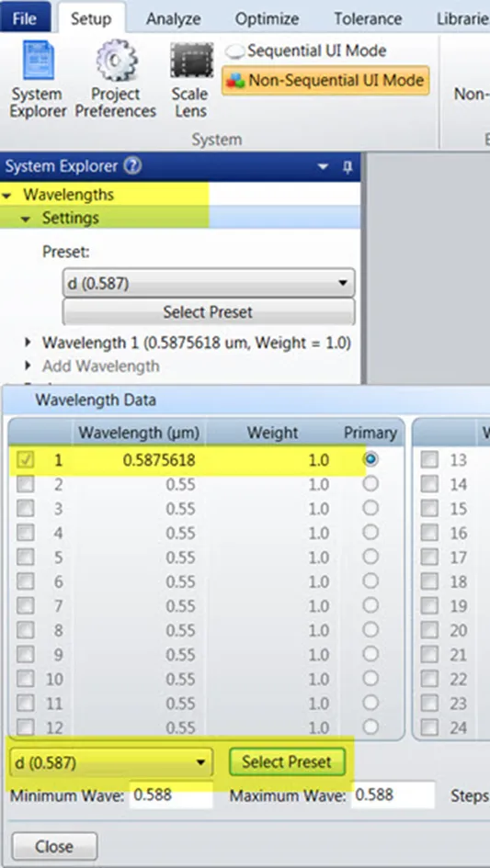Click Select Preset in Wavelength Data
490x868 pixels.
click(x=287, y=762)
